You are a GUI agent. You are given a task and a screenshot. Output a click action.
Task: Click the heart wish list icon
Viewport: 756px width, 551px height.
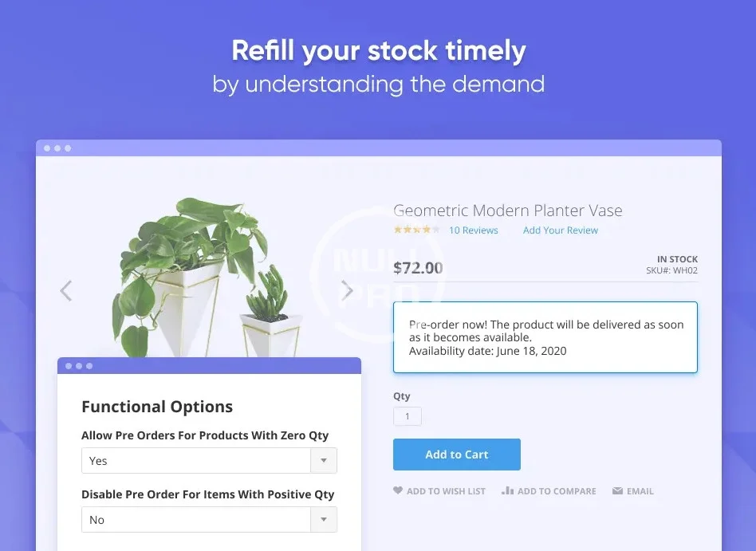[x=398, y=491]
